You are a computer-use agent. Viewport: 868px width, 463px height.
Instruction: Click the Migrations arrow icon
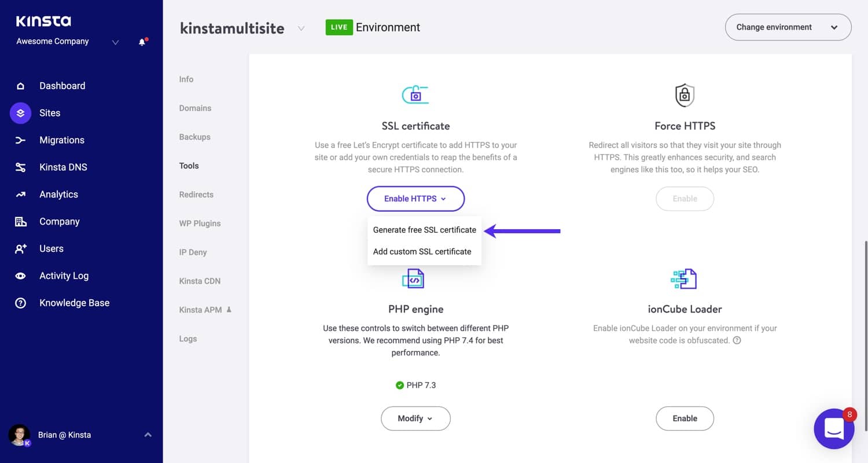tap(21, 140)
